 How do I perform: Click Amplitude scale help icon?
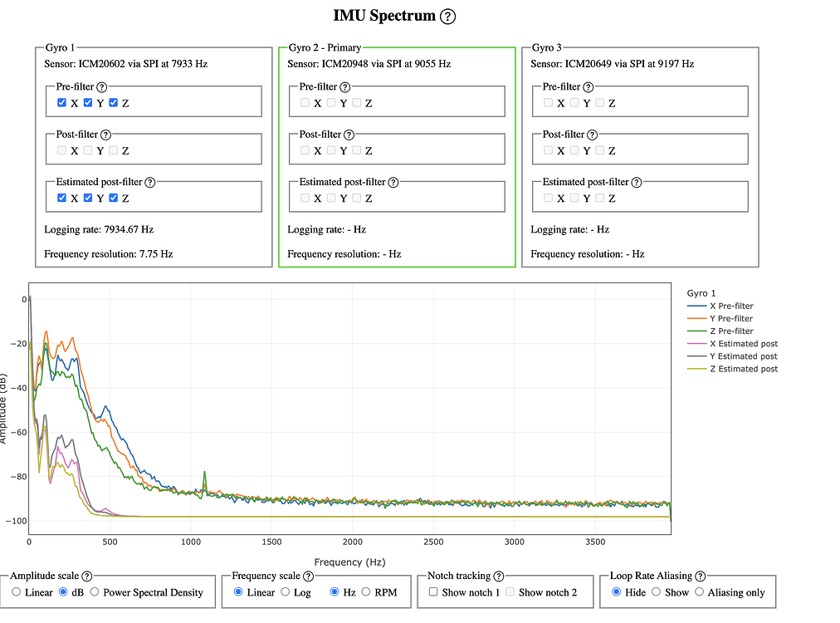87,576
